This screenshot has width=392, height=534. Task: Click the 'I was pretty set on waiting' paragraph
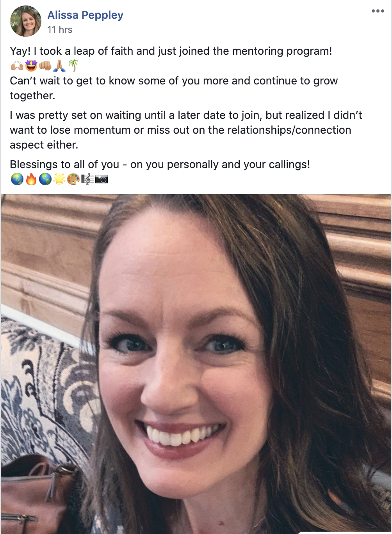[x=186, y=130]
